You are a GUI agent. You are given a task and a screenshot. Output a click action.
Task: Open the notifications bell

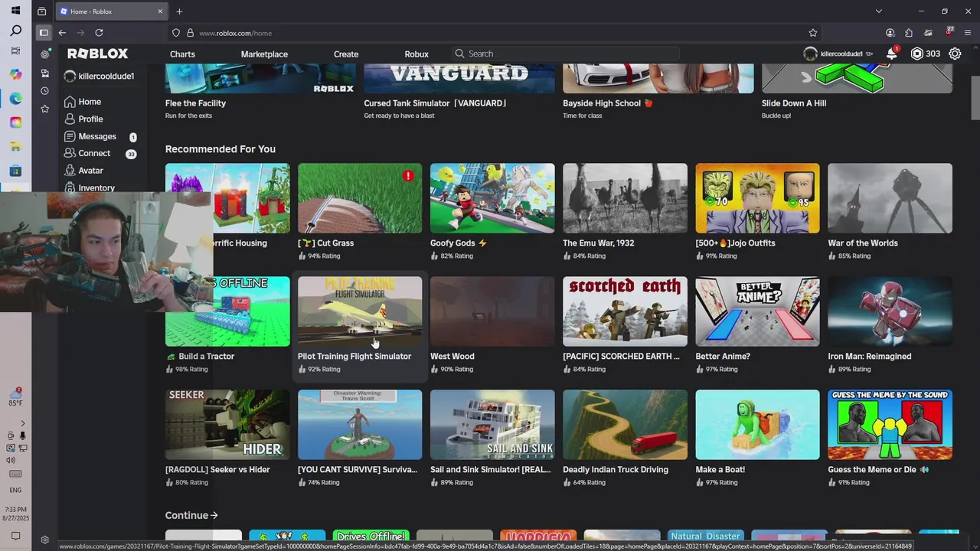892,54
